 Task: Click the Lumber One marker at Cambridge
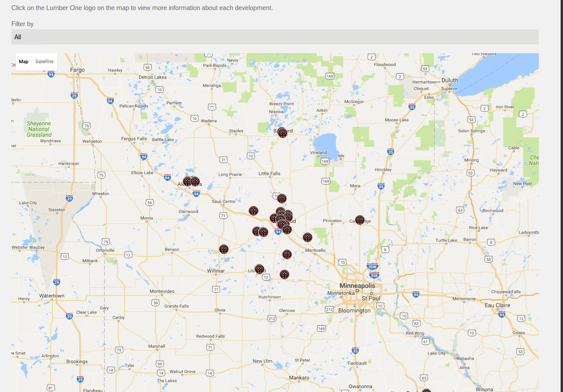tap(359, 220)
